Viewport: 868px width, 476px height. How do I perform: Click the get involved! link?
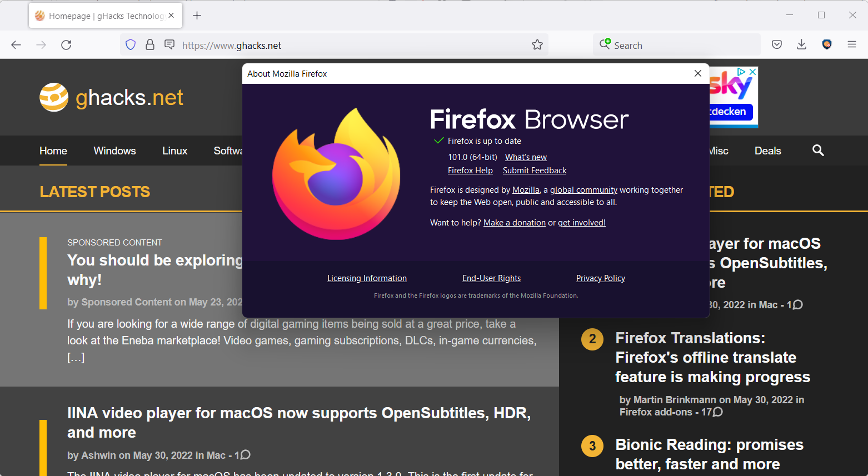point(582,223)
